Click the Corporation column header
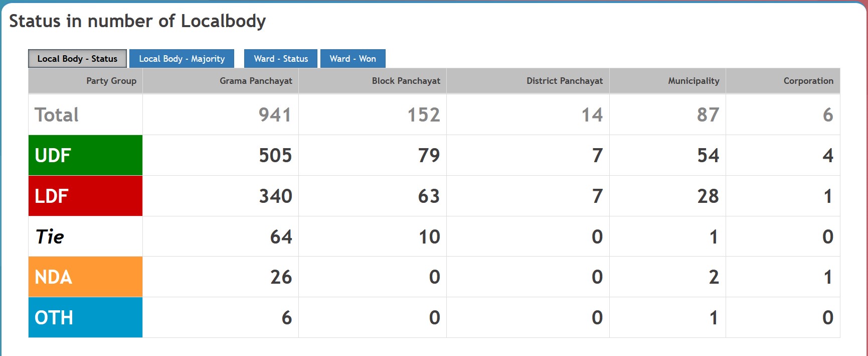868x356 pixels. coord(808,81)
